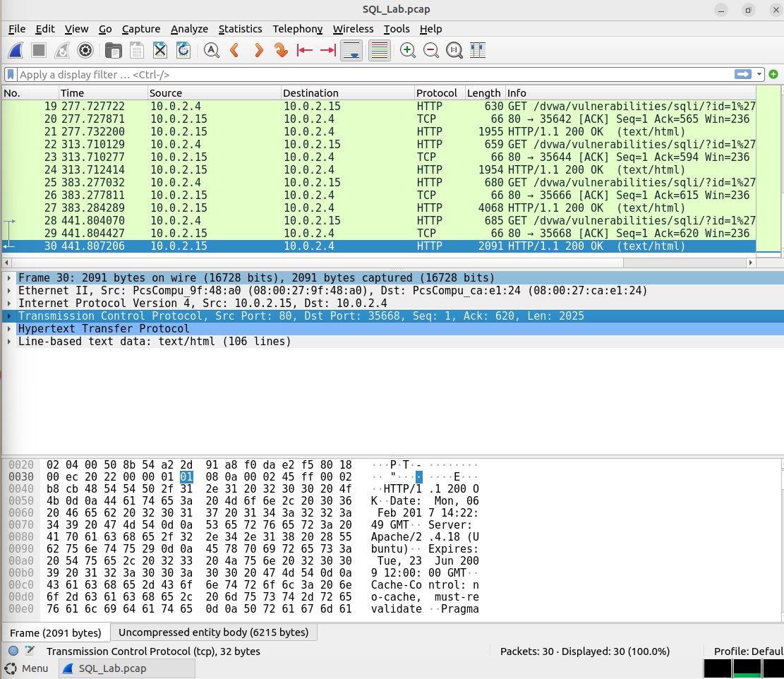Viewport: 784px width, 679px height.
Task: Open the Telephony menu
Action: tap(298, 29)
